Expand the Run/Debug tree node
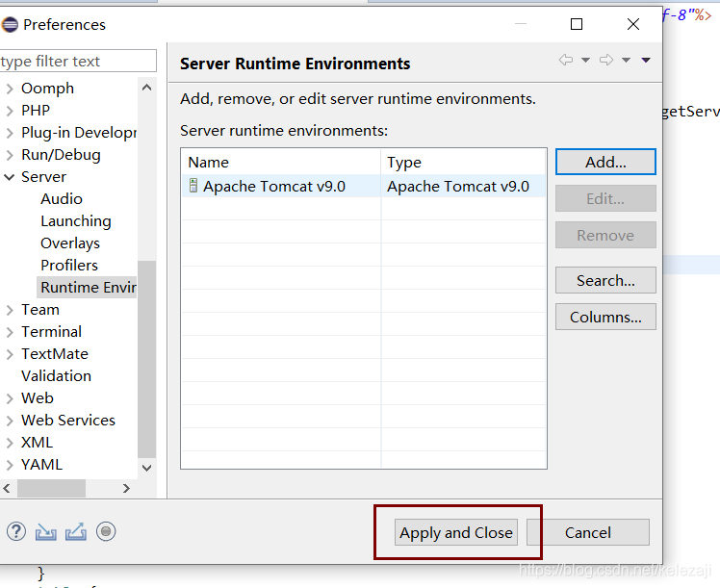720x588 pixels. pos(10,155)
